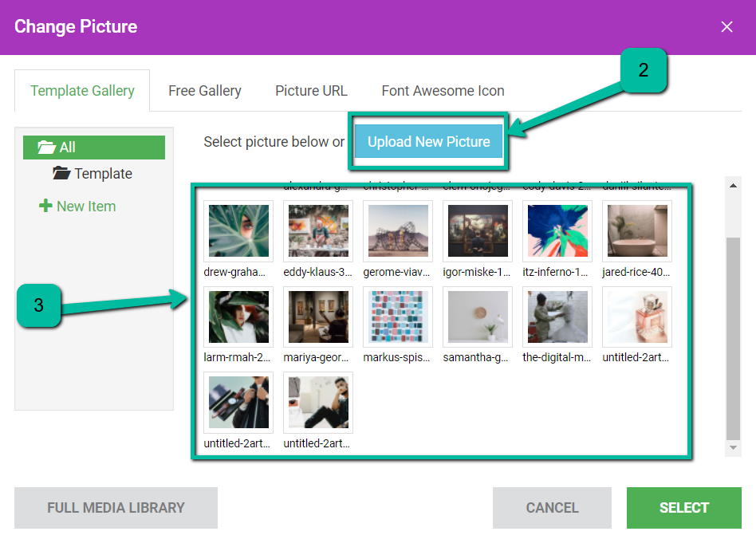Close the Change Picture dialog
This screenshot has height=543, width=756.
[x=726, y=27]
